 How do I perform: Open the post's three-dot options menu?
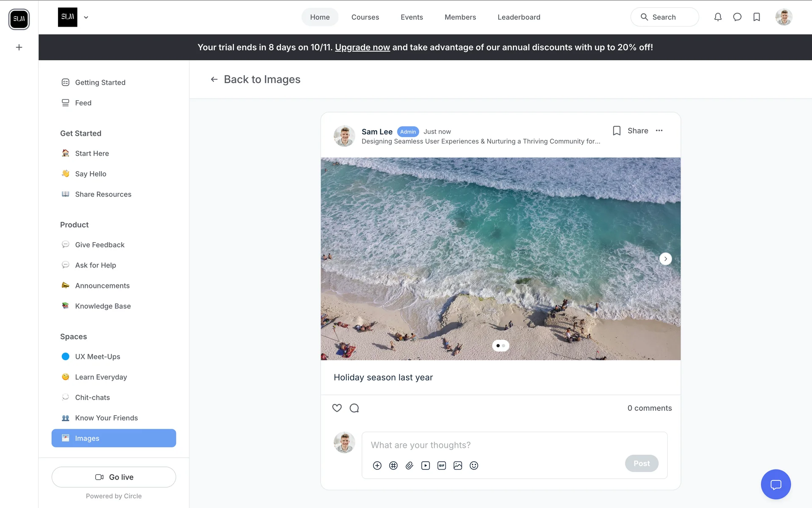point(659,131)
